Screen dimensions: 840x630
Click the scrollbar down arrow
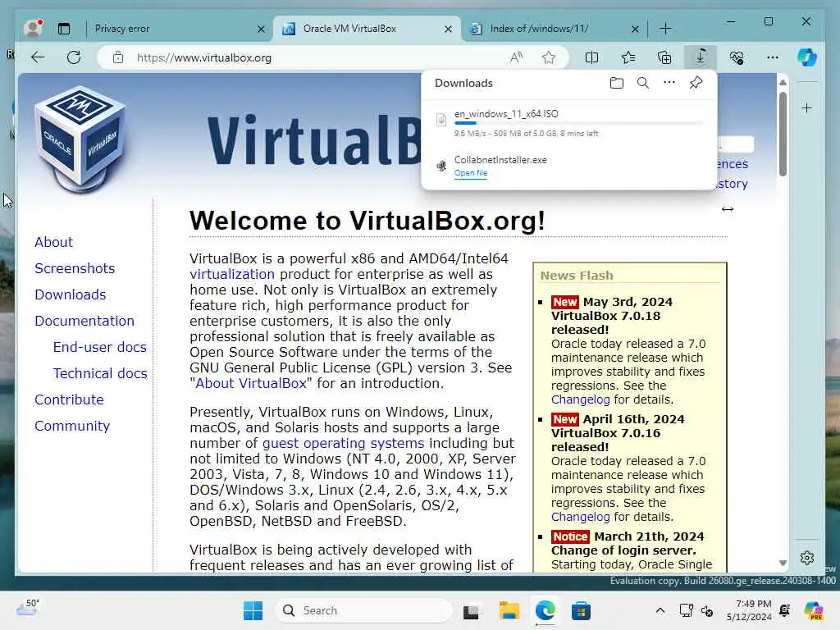783,563
